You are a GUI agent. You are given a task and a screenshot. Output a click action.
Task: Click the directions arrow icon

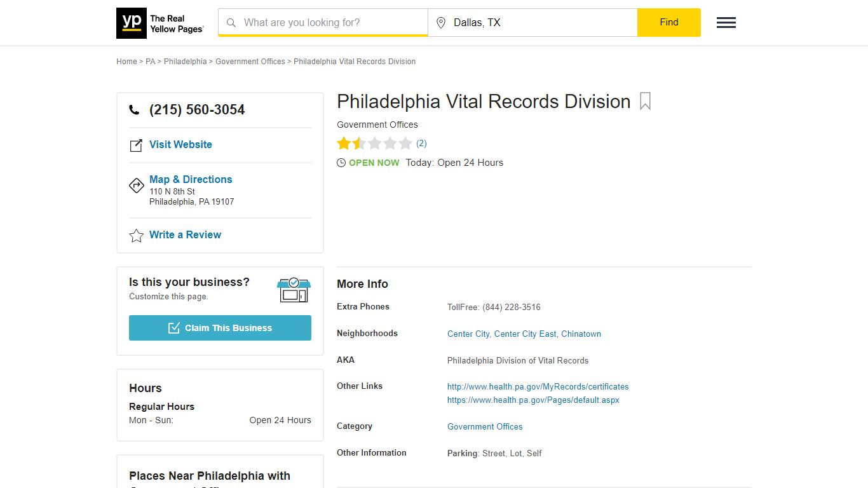tap(137, 186)
